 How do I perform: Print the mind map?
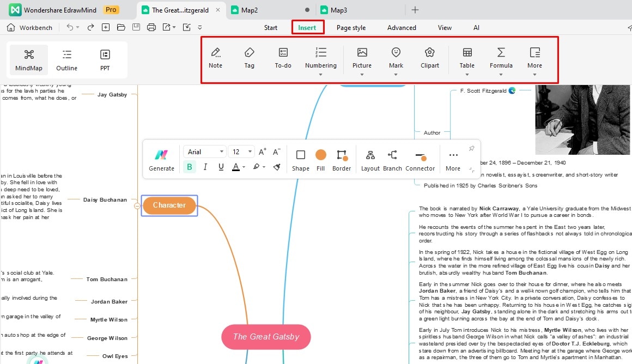[x=151, y=27]
